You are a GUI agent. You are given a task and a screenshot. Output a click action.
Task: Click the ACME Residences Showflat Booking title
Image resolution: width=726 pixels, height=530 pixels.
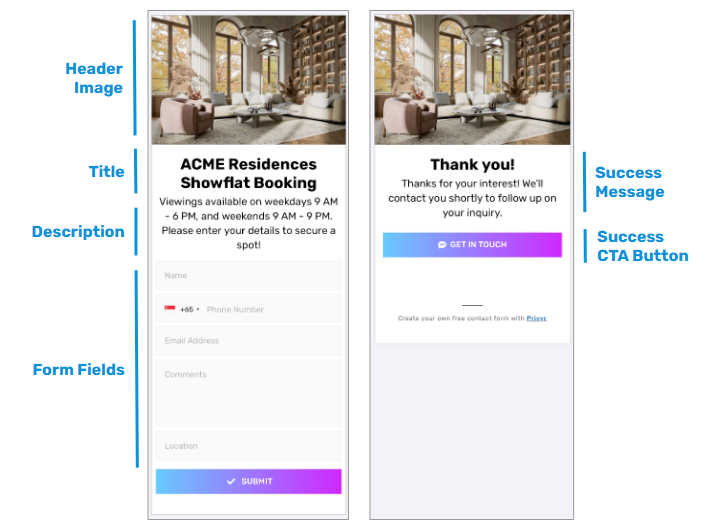[248, 173]
